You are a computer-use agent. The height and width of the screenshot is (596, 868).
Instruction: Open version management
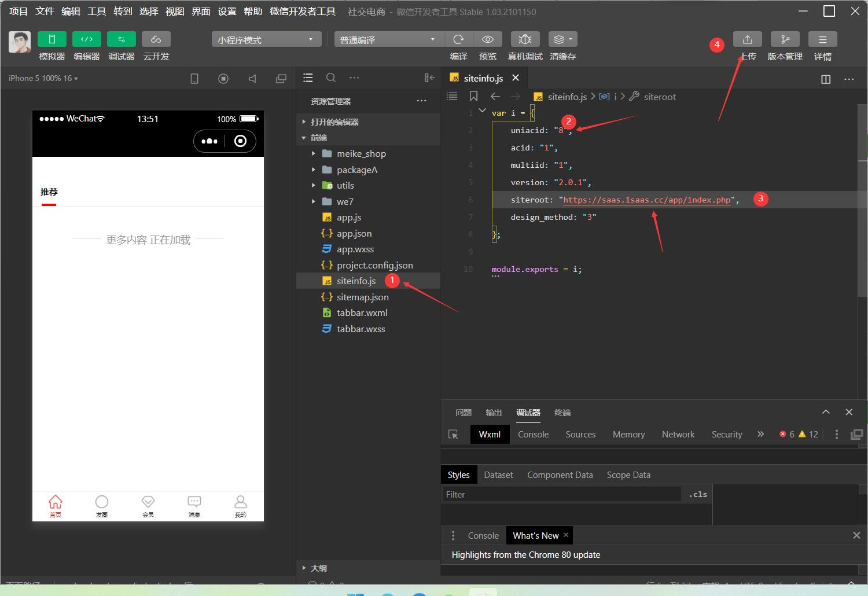point(785,39)
